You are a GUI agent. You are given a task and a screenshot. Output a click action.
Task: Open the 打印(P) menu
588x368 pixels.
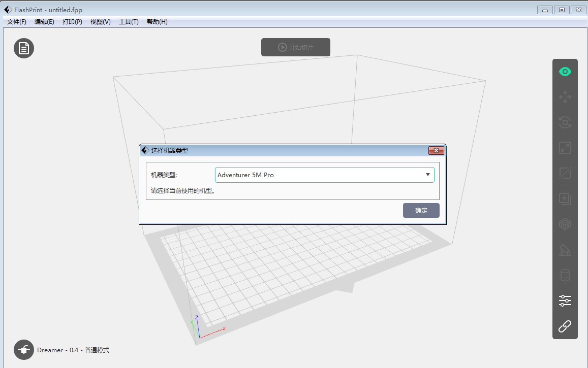pos(72,22)
